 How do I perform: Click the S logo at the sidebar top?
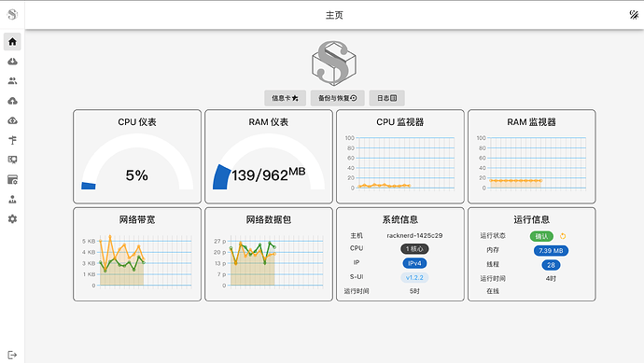12,14
